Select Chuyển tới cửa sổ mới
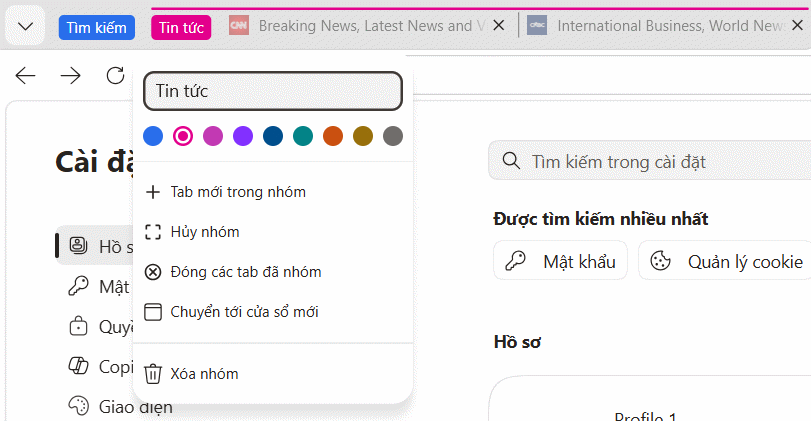 [x=273, y=312]
